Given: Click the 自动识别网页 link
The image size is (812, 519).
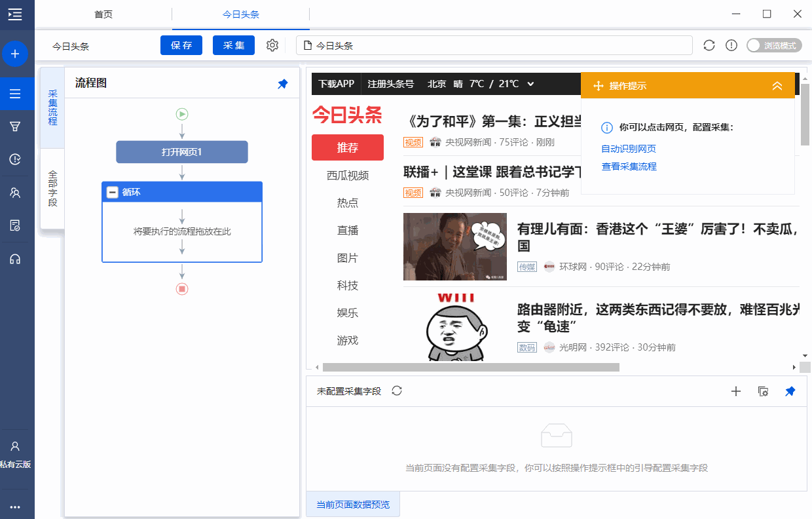Looking at the screenshot, I should (x=629, y=149).
